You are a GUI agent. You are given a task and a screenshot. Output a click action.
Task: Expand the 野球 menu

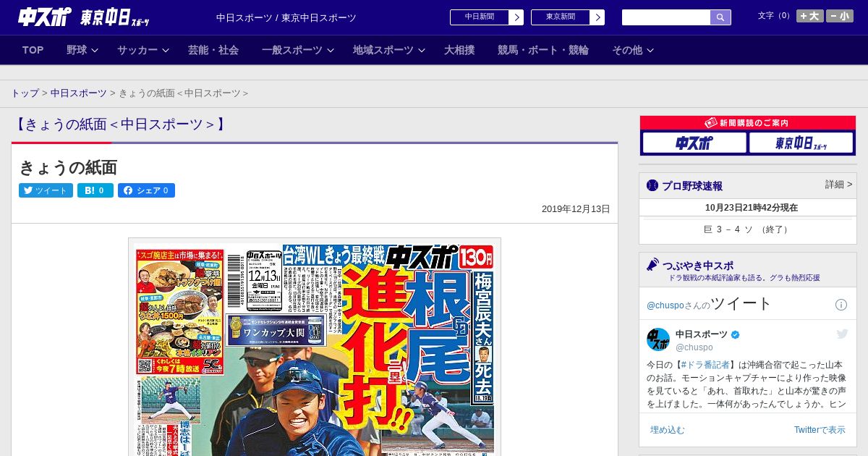[x=82, y=50]
